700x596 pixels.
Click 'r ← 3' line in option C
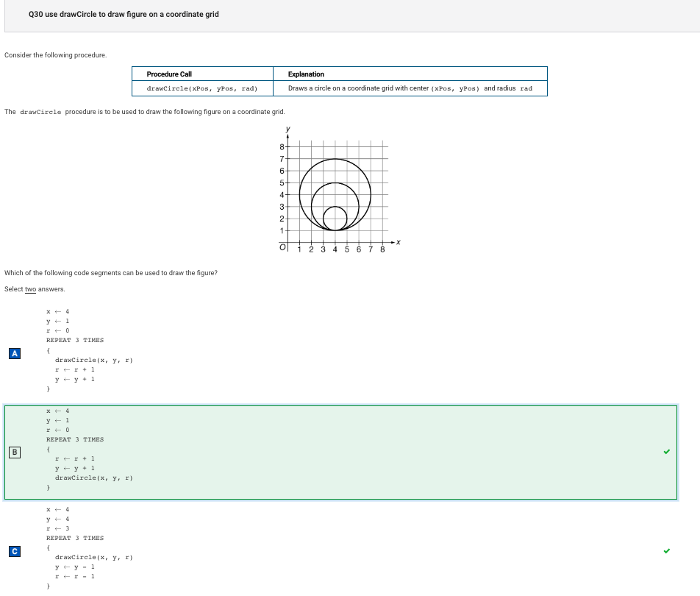(58, 528)
